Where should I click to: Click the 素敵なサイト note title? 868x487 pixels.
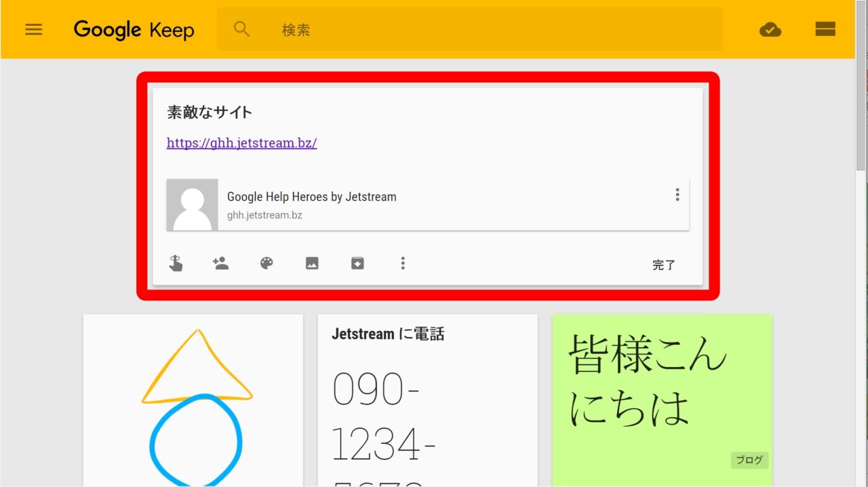point(210,113)
